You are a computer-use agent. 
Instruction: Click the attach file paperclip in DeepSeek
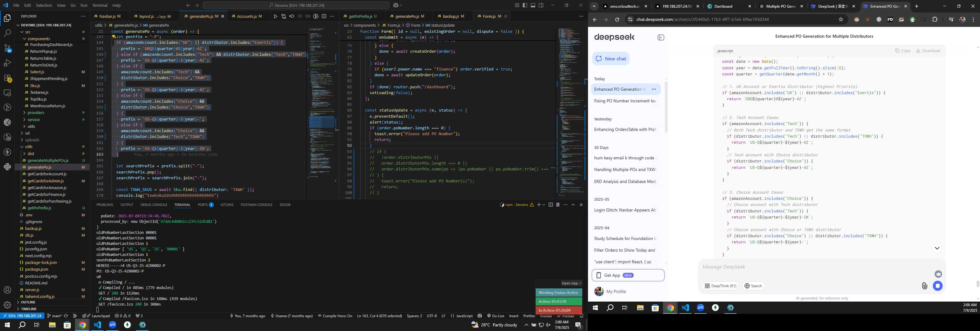[x=925, y=286]
